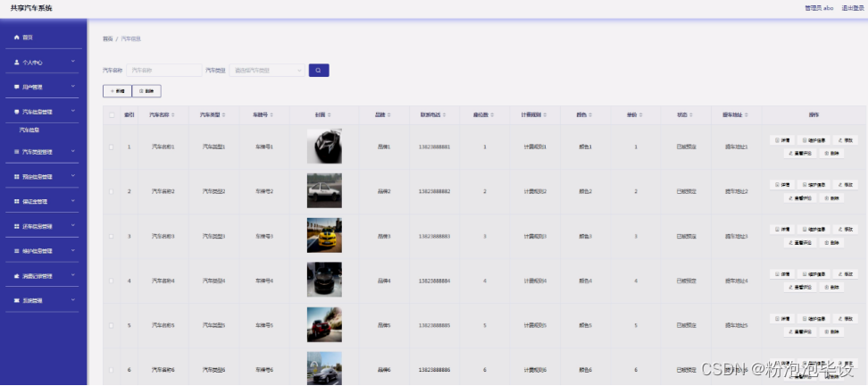The width and height of the screenshot is (868, 386).
Task: Click the 新增 add button
Action: (x=117, y=91)
